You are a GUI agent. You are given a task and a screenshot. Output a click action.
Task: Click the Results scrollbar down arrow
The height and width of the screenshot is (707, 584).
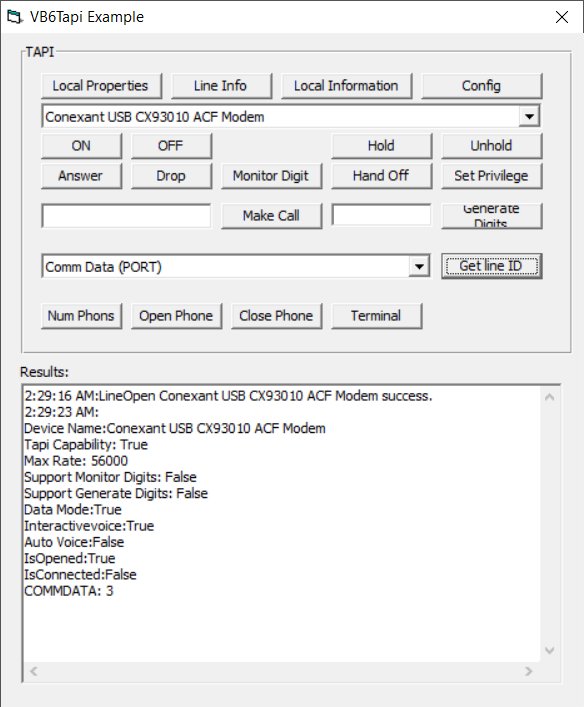(x=549, y=650)
